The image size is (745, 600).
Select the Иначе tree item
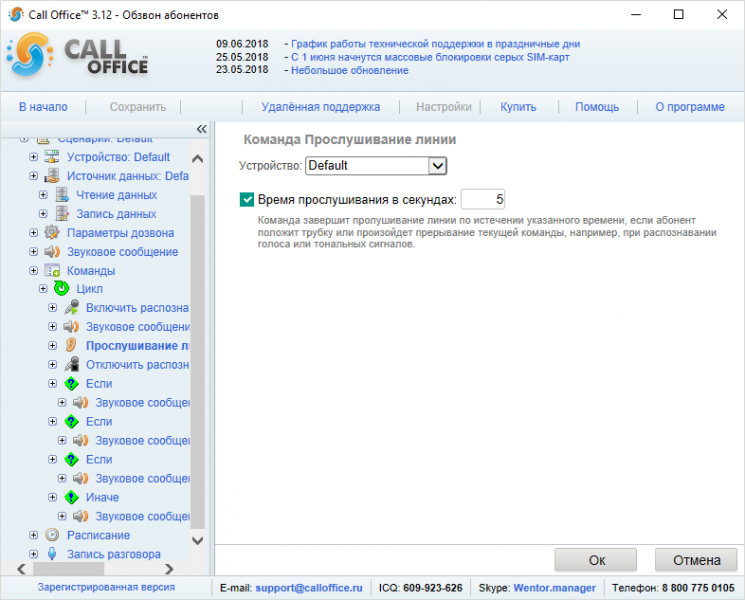(x=102, y=497)
